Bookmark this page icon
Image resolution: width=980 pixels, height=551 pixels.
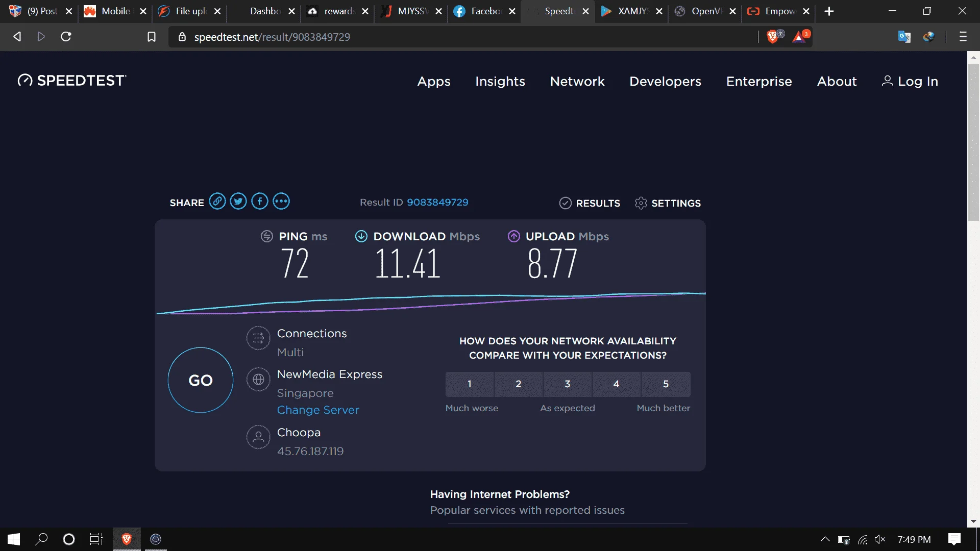152,37
